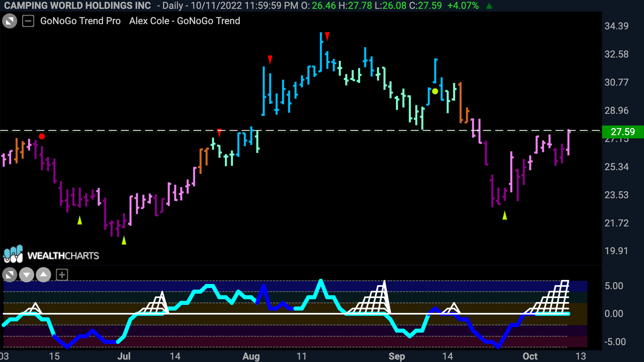Screen dimensions: 644x362
Task: Click the red down arrow near late-July dashed line
Action: coord(219,133)
